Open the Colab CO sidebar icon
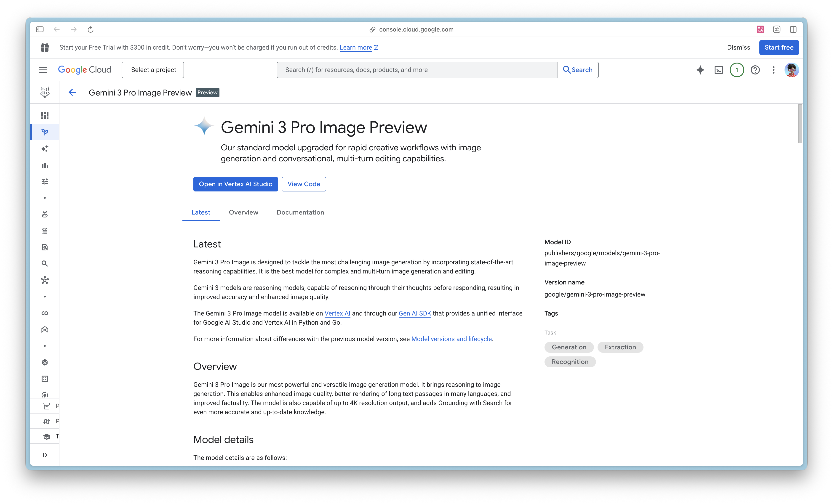 [45, 313]
